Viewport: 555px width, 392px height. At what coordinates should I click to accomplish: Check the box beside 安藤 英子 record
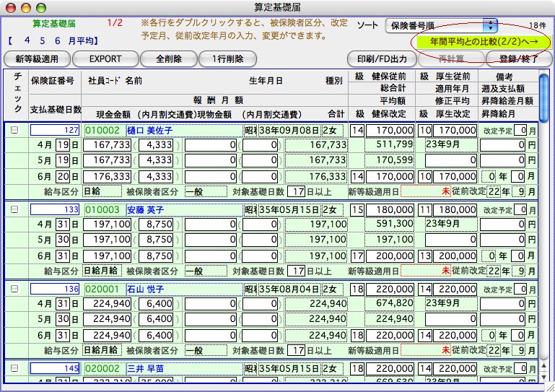coord(15,209)
